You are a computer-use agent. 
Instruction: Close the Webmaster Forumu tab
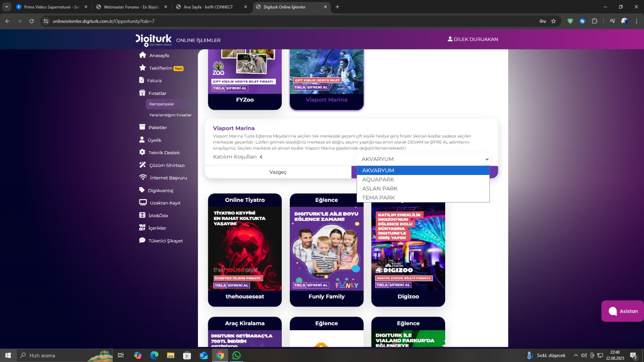point(165,7)
